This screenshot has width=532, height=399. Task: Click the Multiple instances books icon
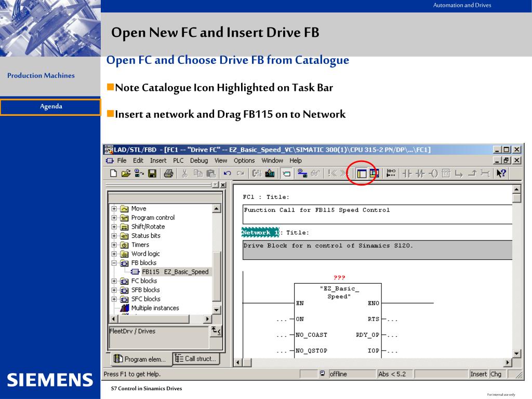[125, 308]
